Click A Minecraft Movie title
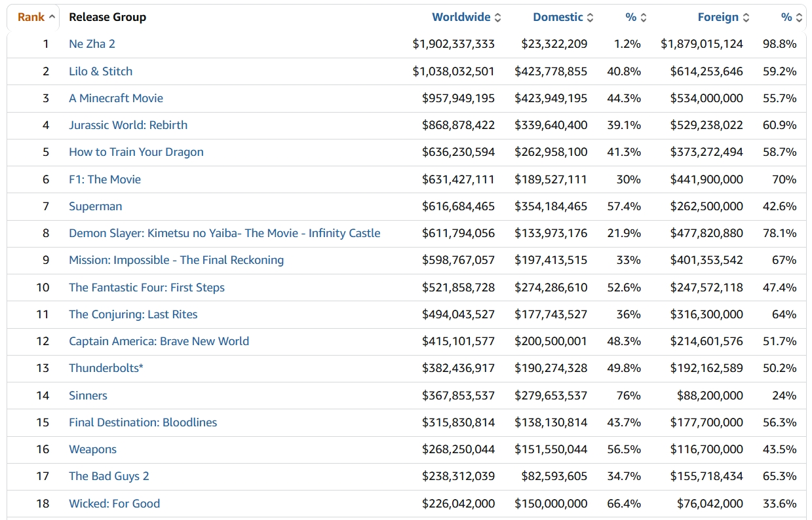 click(x=116, y=98)
